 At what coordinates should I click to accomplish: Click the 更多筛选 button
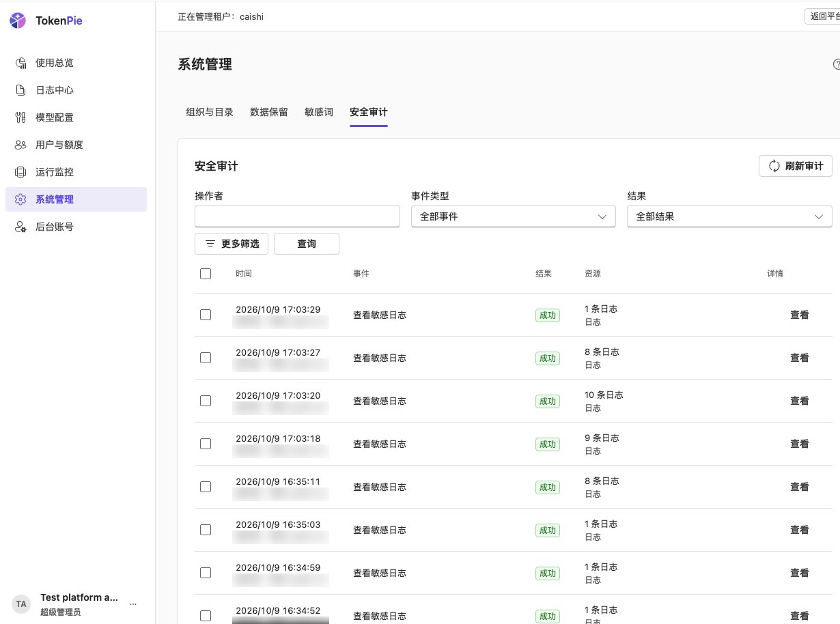tap(232, 244)
